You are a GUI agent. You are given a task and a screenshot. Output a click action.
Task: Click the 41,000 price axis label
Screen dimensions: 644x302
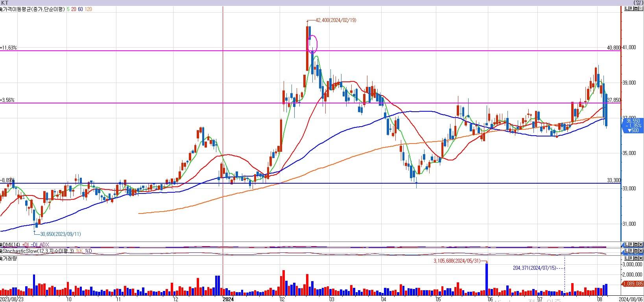point(629,47)
